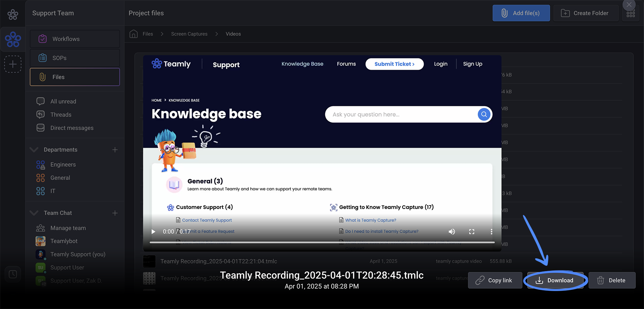Enter fullscreen video mode
This screenshot has height=309, width=644.
tap(472, 232)
